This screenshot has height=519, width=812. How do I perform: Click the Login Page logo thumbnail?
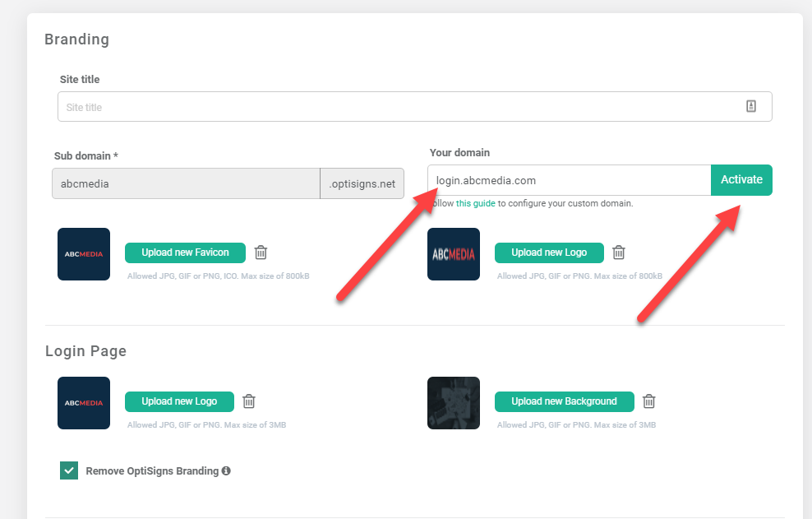click(84, 403)
